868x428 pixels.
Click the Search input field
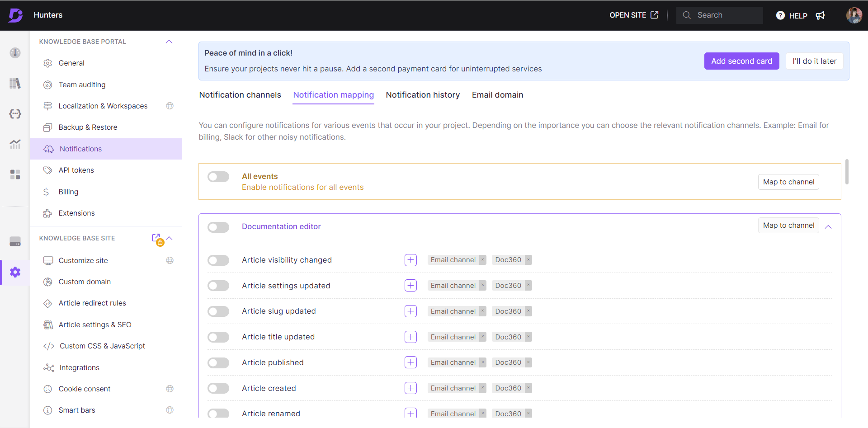pyautogui.click(x=720, y=15)
